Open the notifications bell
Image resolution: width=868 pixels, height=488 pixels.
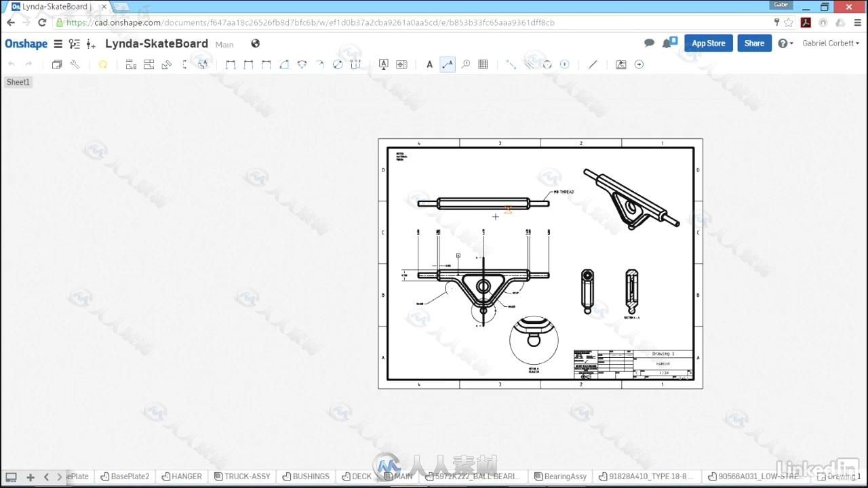pos(669,43)
